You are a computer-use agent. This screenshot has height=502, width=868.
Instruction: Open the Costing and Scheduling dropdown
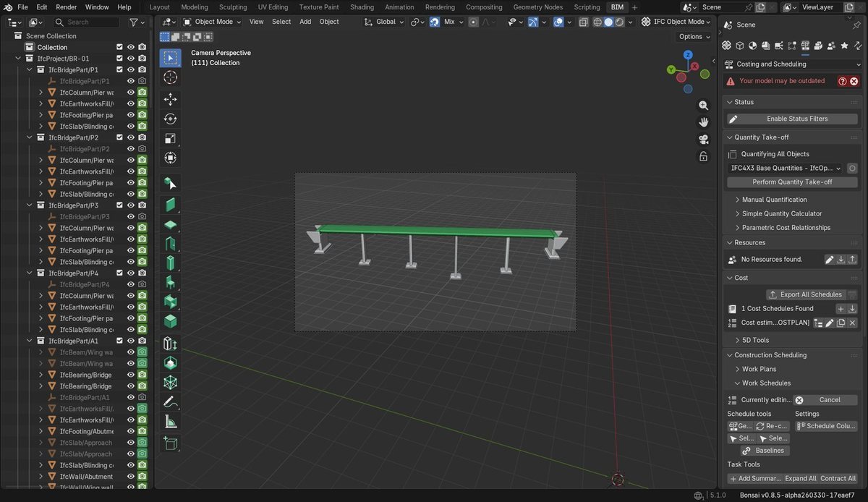coord(793,64)
